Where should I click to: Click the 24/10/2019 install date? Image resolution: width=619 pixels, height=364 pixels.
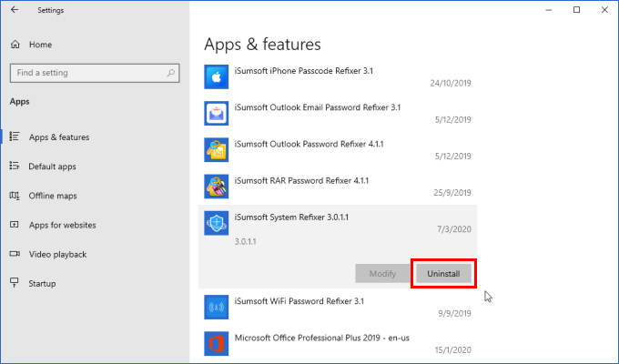pos(451,83)
